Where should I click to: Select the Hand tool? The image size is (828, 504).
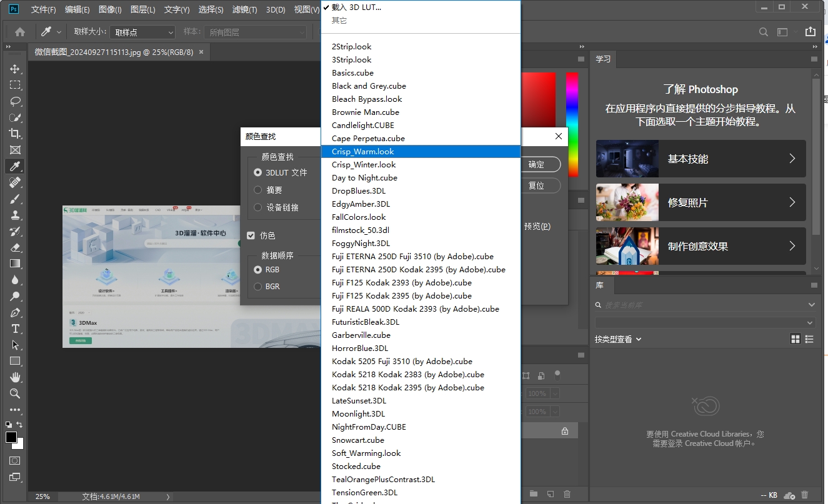[x=15, y=377]
